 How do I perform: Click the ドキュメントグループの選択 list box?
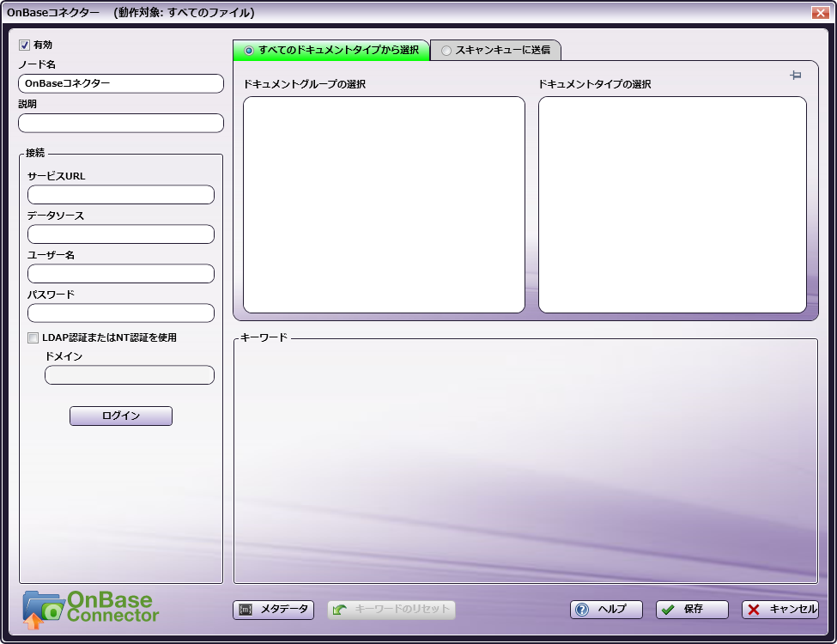coord(384,204)
